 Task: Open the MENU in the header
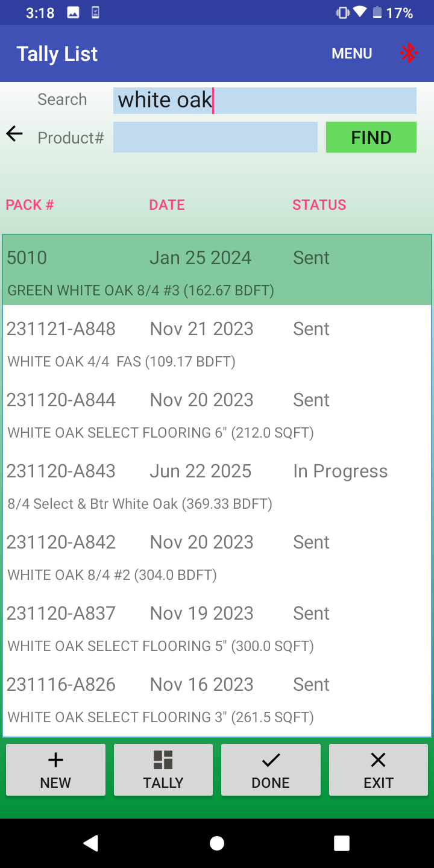(352, 54)
